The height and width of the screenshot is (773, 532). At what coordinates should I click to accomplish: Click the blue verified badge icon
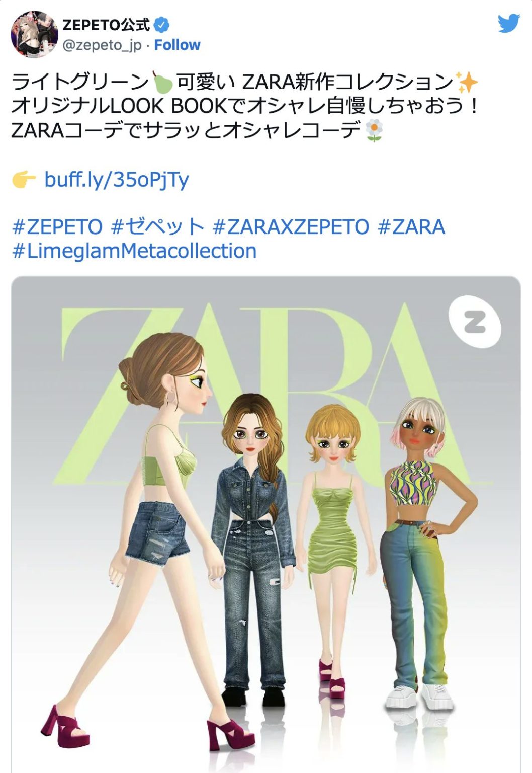click(x=161, y=24)
